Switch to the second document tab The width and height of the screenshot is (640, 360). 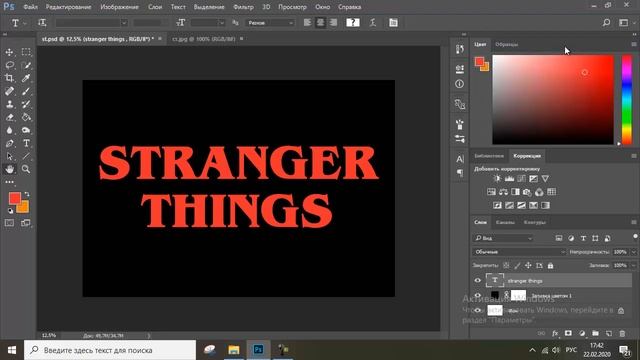click(x=204, y=39)
